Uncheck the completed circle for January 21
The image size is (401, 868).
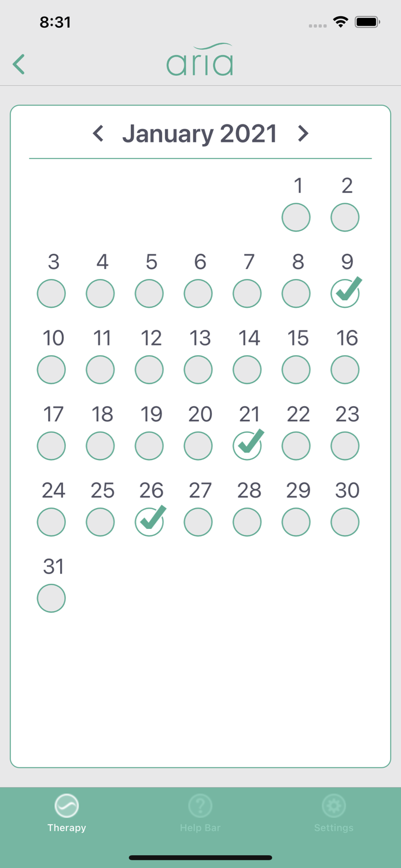click(248, 446)
